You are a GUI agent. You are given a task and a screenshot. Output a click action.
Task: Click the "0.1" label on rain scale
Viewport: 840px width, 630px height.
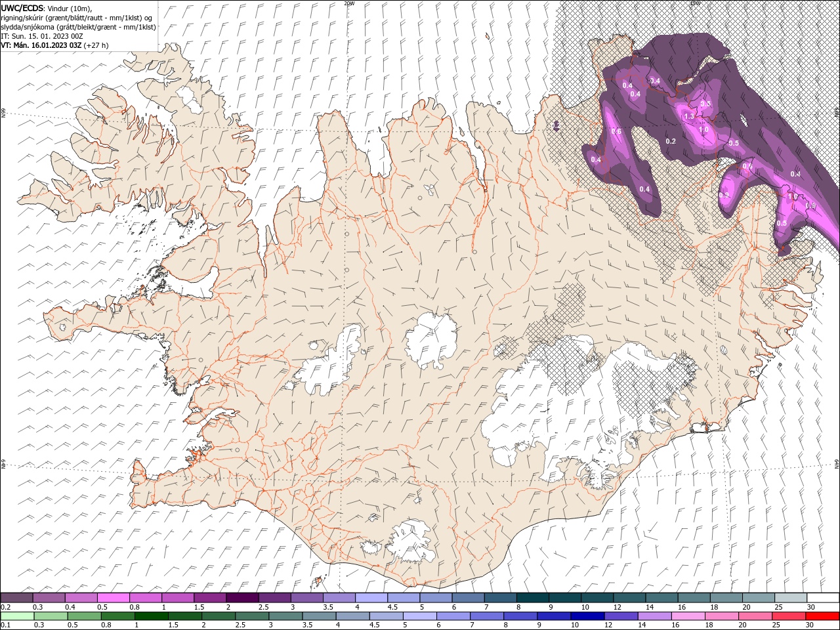pyautogui.click(x=5, y=625)
